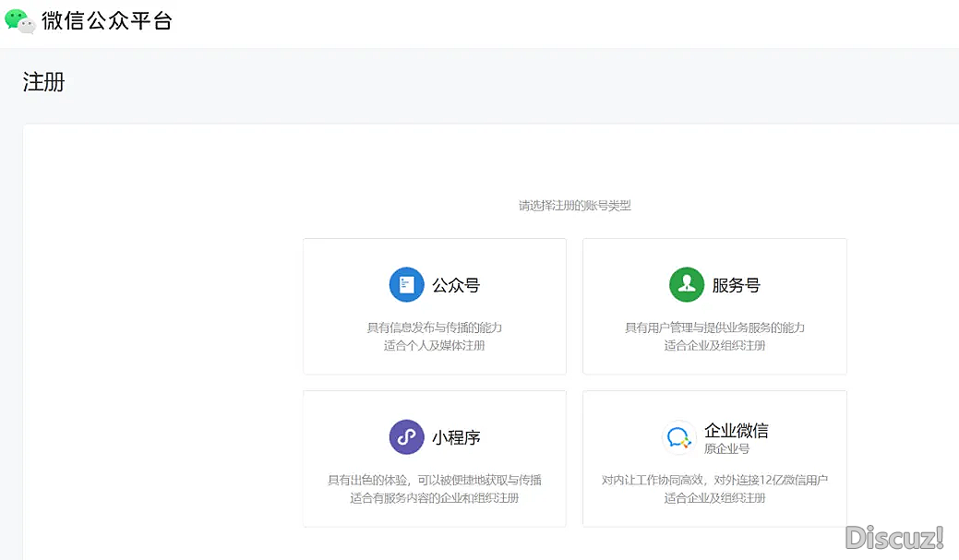Click the purple 小程序 link icon
This screenshot has width=959, height=560.
point(407,436)
